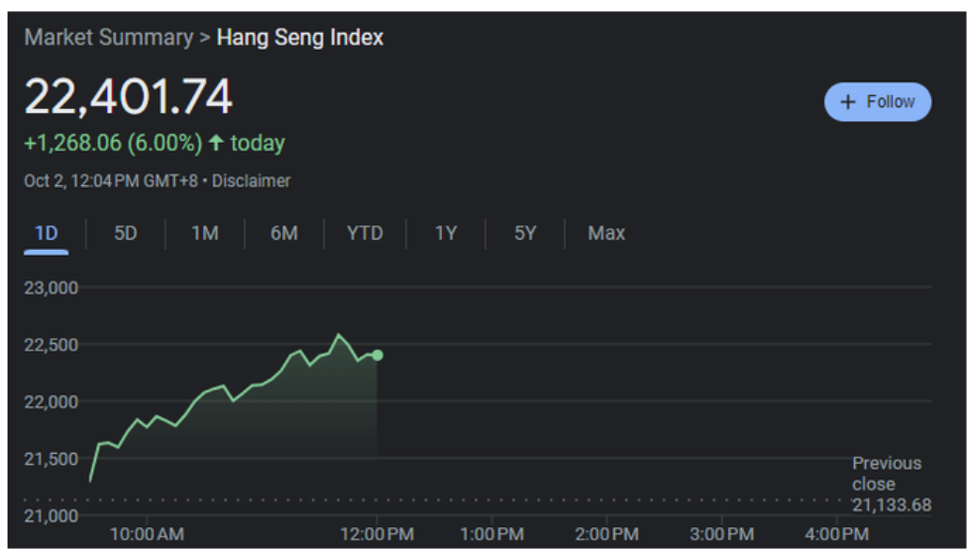
Task: Click the 10:00 AM time axis label
Action: (148, 535)
